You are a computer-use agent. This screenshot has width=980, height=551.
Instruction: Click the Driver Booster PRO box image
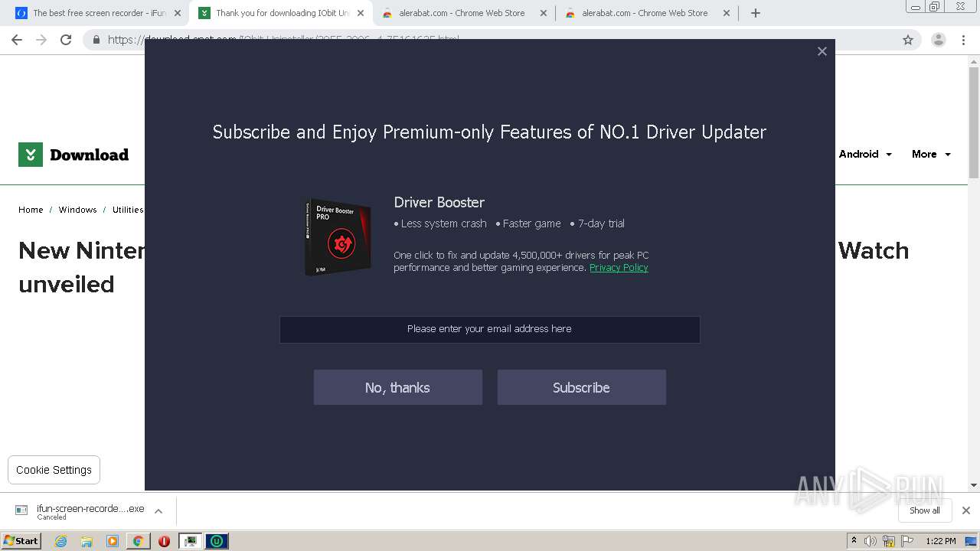(x=338, y=236)
